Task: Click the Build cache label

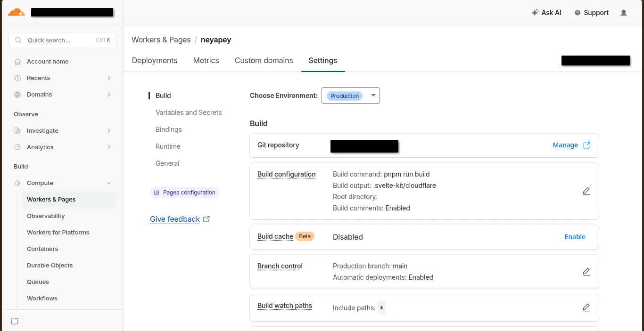Action: pos(275,236)
